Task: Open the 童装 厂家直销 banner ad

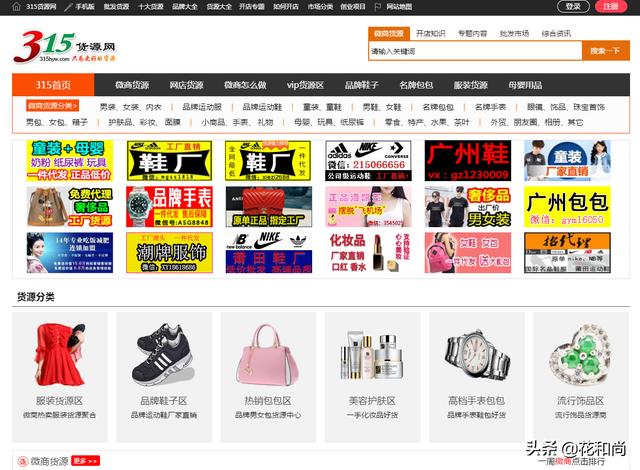Action: click(567, 161)
